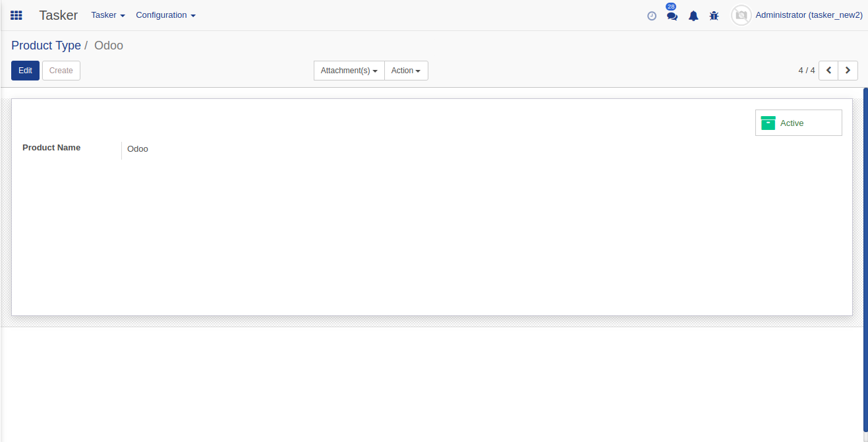Open the Configuration dropdown menu
This screenshot has height=442, width=868.
pos(166,15)
